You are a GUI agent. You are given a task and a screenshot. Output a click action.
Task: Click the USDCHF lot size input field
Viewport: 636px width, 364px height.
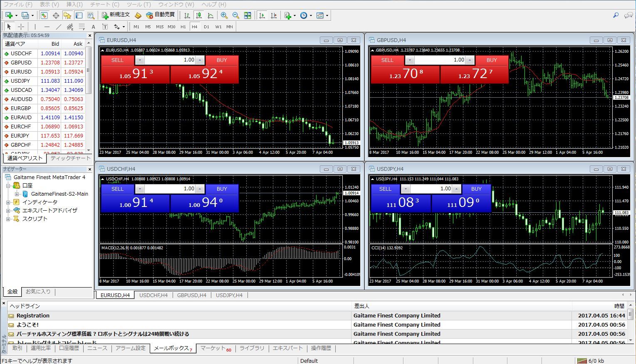pos(170,189)
